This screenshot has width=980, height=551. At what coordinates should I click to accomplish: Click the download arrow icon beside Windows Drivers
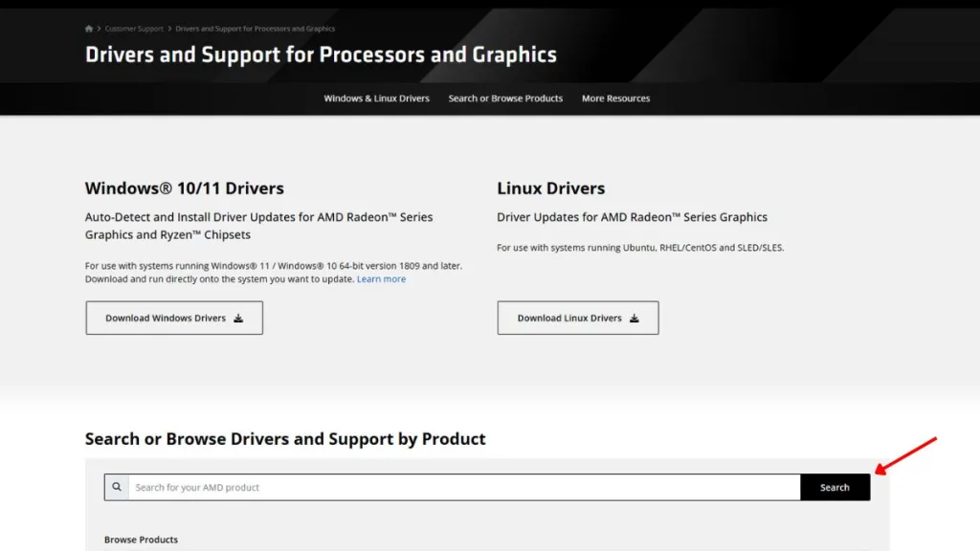[x=238, y=318]
